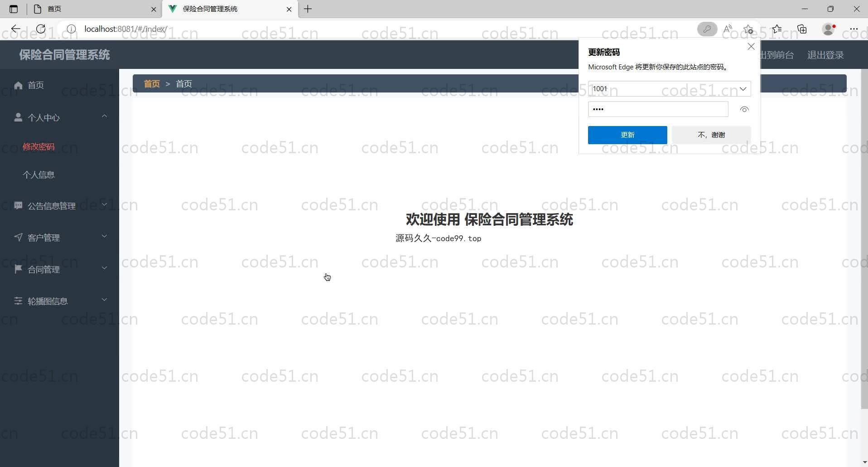868x467 pixels.
Task: Click 欢迎使用 保险合同管理系统 heading
Action: click(x=489, y=219)
